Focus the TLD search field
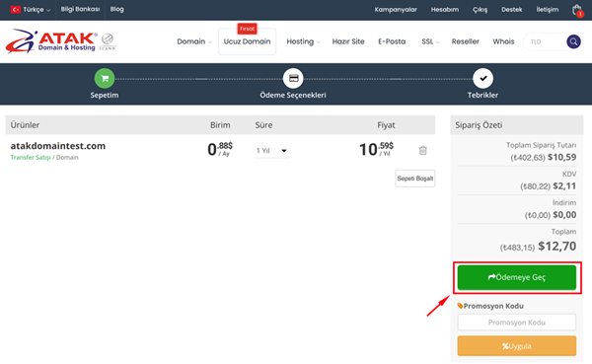 click(545, 41)
